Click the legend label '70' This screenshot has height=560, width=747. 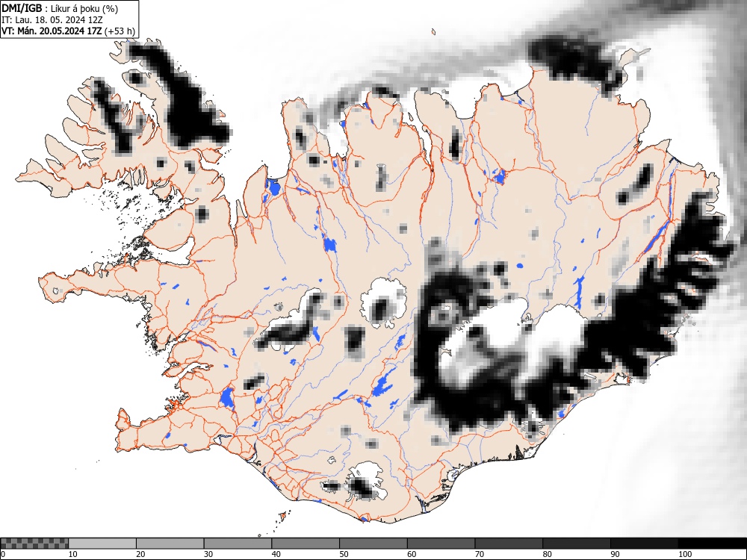click(x=479, y=554)
